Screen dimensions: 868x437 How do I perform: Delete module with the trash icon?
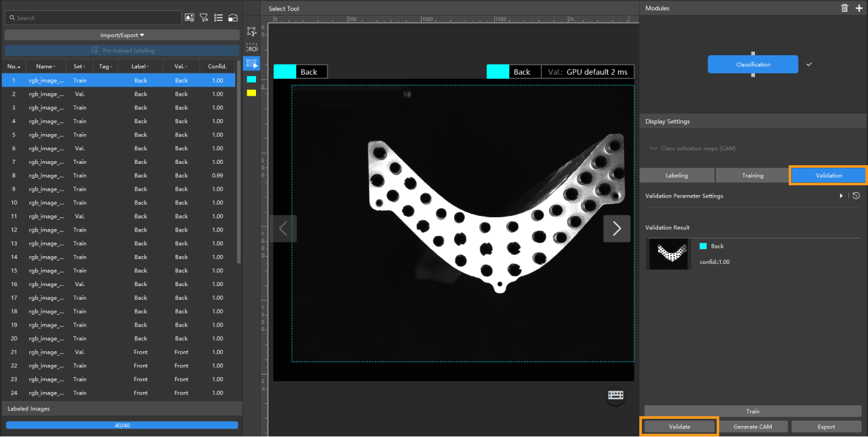click(x=845, y=8)
